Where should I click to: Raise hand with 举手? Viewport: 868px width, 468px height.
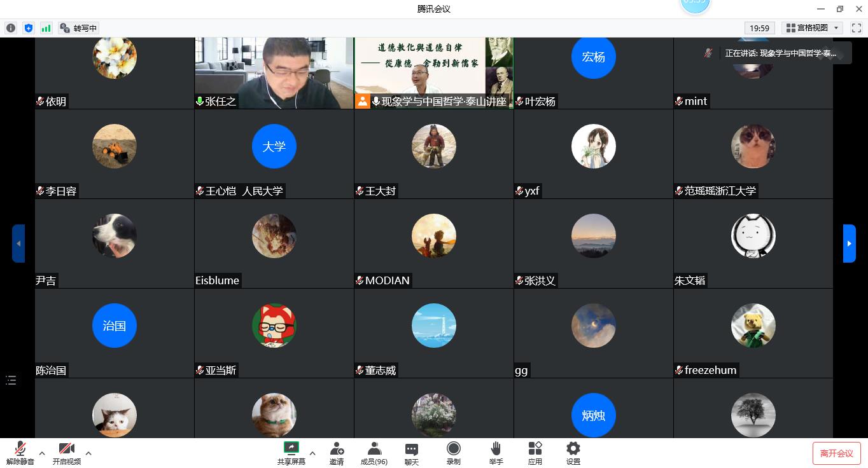pos(496,453)
